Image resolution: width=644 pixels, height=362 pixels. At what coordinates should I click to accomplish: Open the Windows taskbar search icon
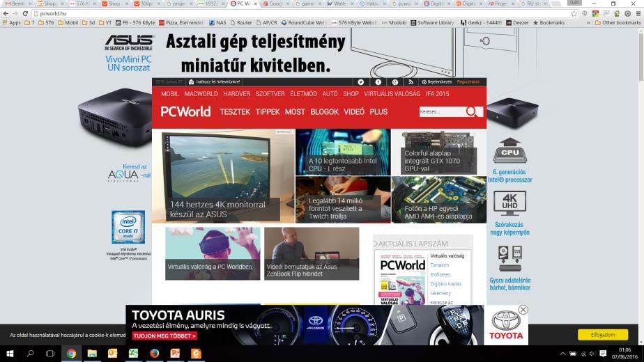click(x=30, y=354)
